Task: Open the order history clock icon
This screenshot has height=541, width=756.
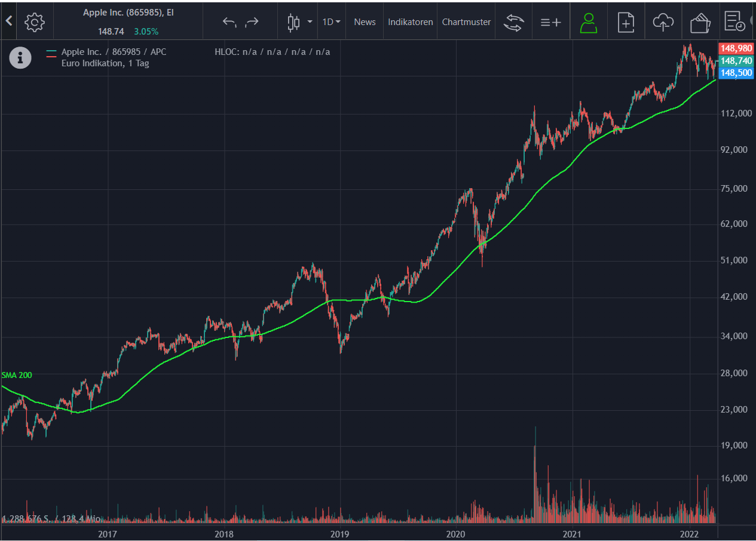Action: click(x=734, y=22)
